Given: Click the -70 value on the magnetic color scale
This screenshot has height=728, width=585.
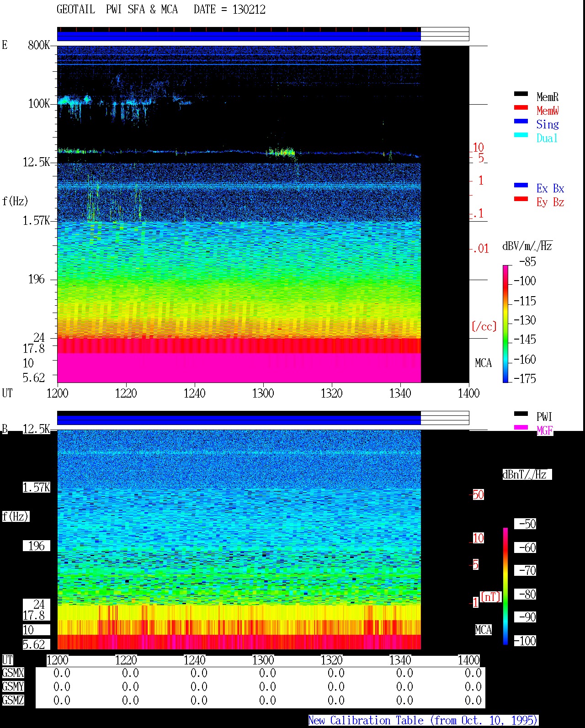Looking at the screenshot, I should click(x=527, y=570).
